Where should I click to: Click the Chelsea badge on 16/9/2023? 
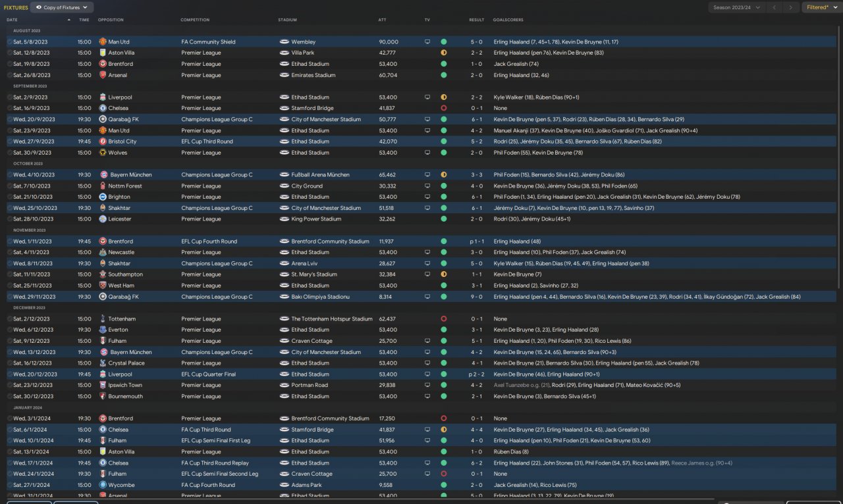(x=103, y=108)
